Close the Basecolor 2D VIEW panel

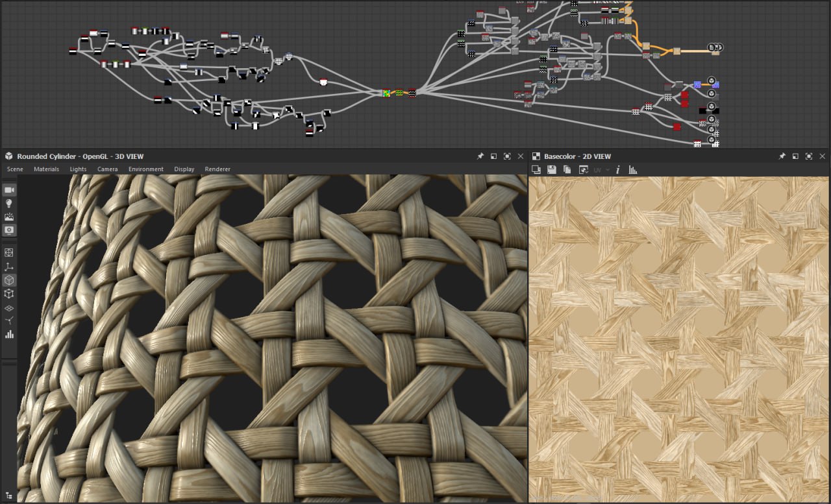pyautogui.click(x=823, y=156)
